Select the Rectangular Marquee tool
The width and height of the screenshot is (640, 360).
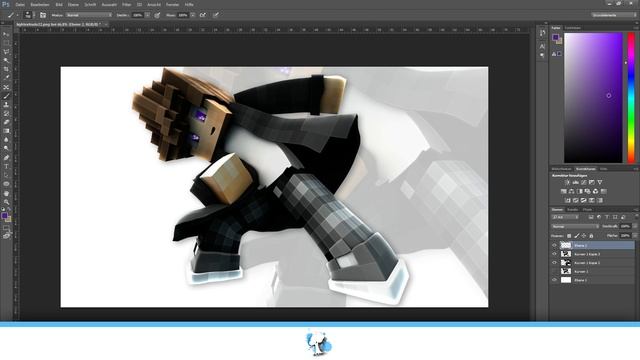tap(6, 43)
